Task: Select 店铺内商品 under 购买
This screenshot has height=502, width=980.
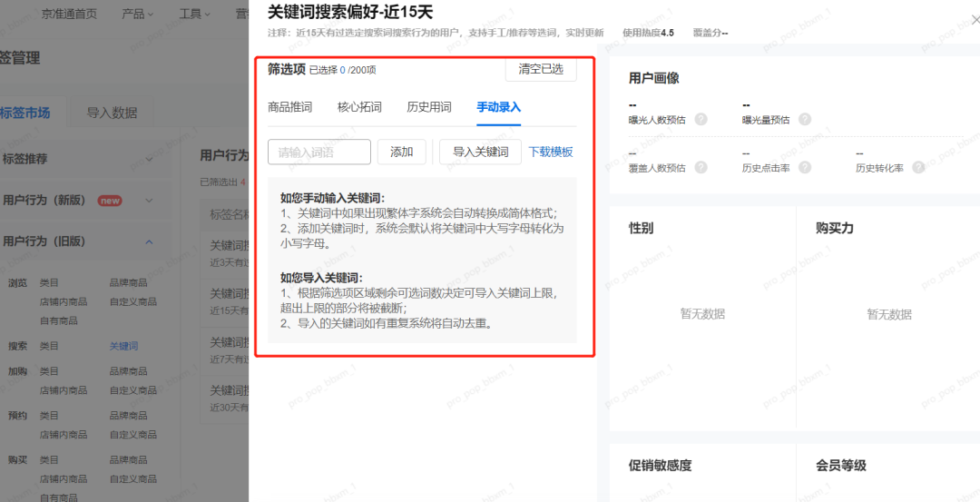Action: click(x=64, y=479)
